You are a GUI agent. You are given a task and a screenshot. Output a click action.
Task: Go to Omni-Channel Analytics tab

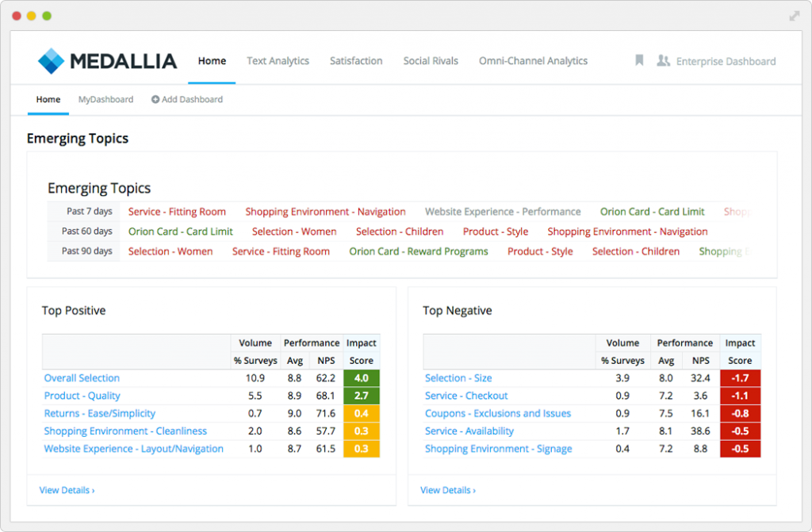click(x=533, y=61)
